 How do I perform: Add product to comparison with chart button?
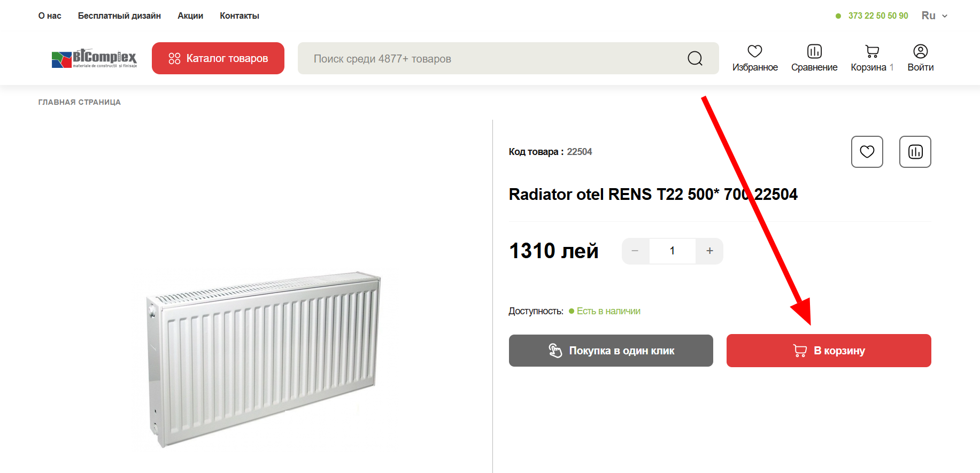tap(915, 152)
